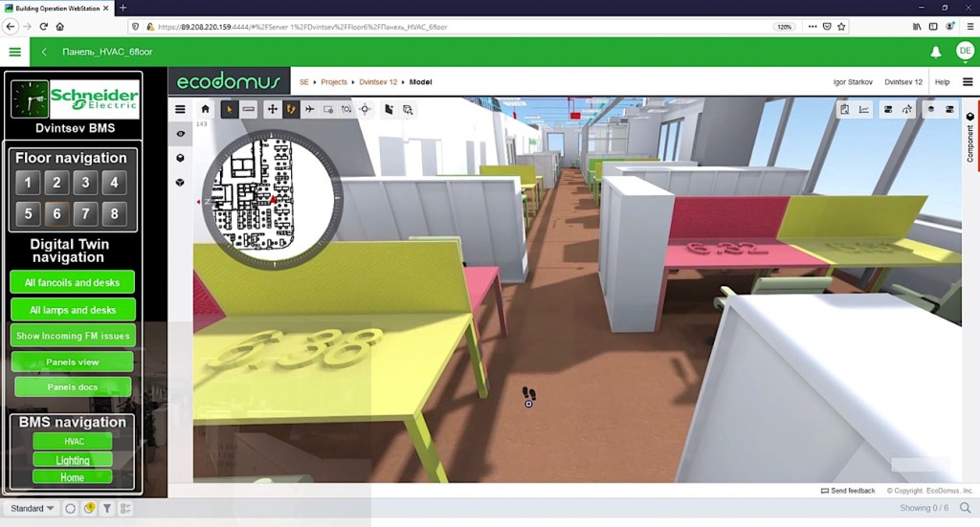This screenshot has height=527, width=980.
Task: Click the layers cube icon at top right
Action: pyautogui.click(x=930, y=109)
